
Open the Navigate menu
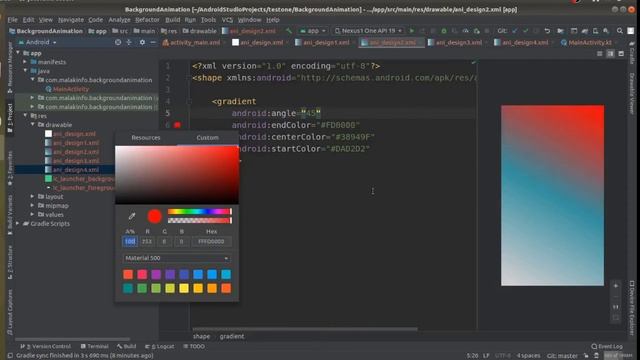point(71,20)
